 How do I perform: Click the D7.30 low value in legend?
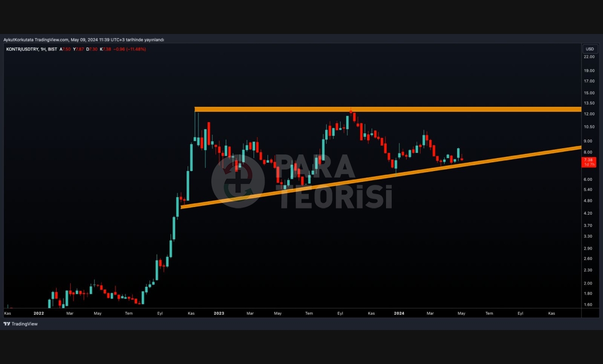[x=92, y=49]
